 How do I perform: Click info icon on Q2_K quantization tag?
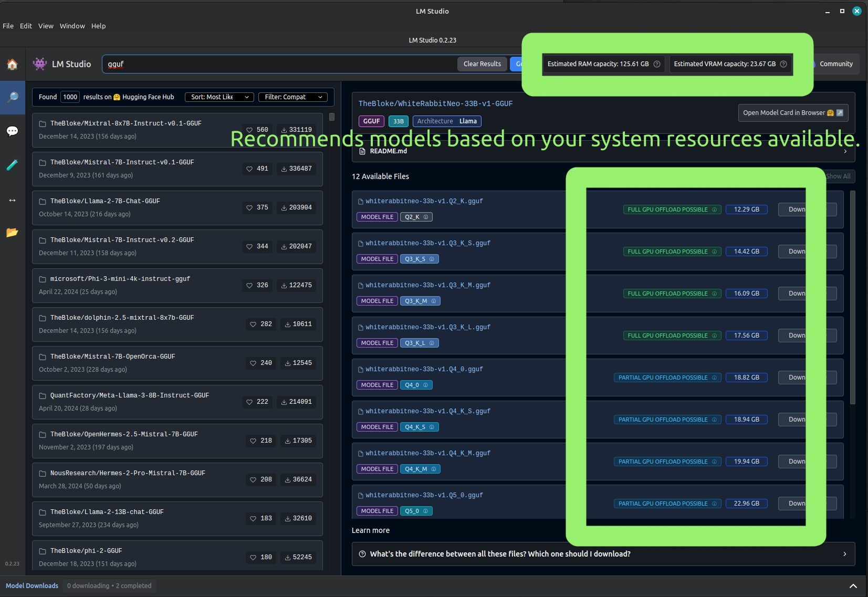click(x=426, y=217)
